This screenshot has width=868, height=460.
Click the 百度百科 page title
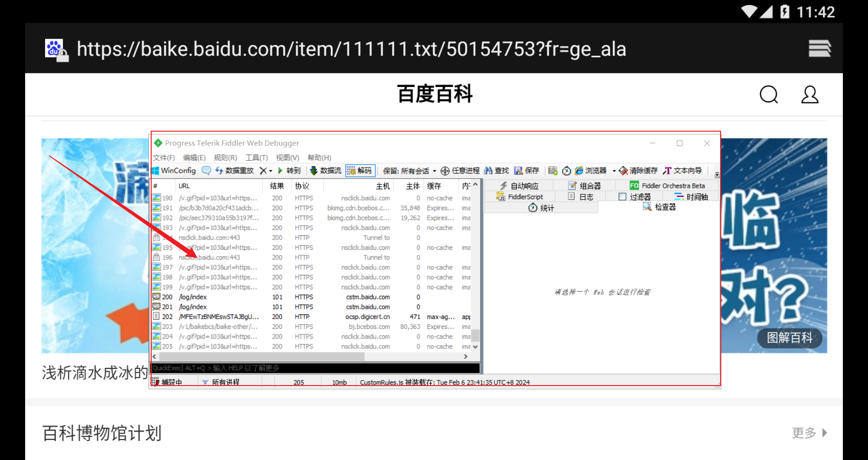point(434,94)
